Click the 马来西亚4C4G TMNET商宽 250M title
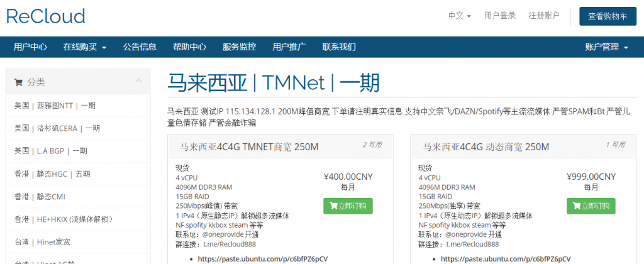Viewport: 644px width, 264px height. point(249,147)
